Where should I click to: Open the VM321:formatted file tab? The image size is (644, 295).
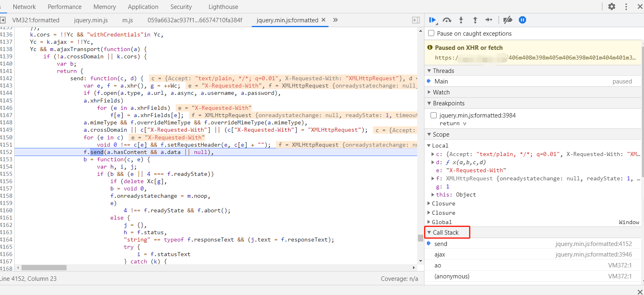(x=36, y=20)
